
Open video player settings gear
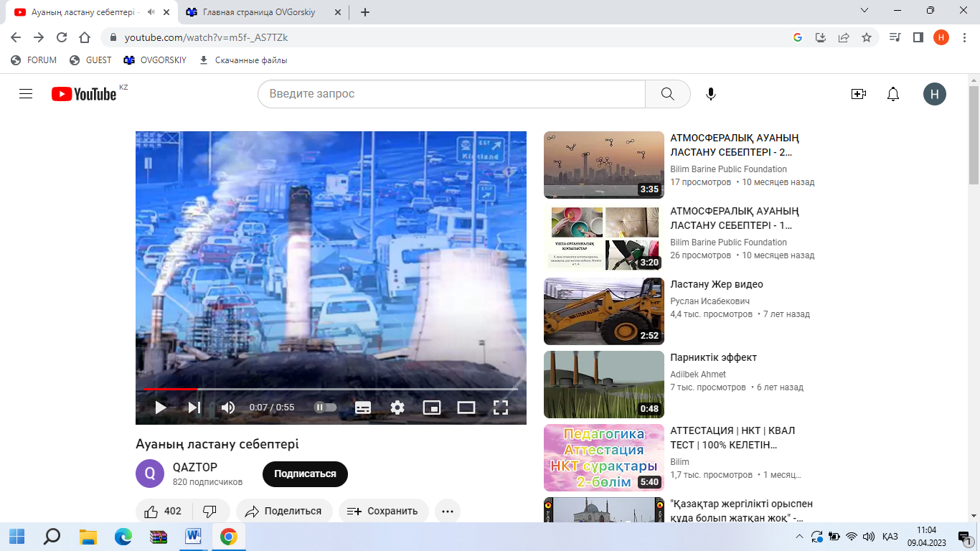pos(397,408)
